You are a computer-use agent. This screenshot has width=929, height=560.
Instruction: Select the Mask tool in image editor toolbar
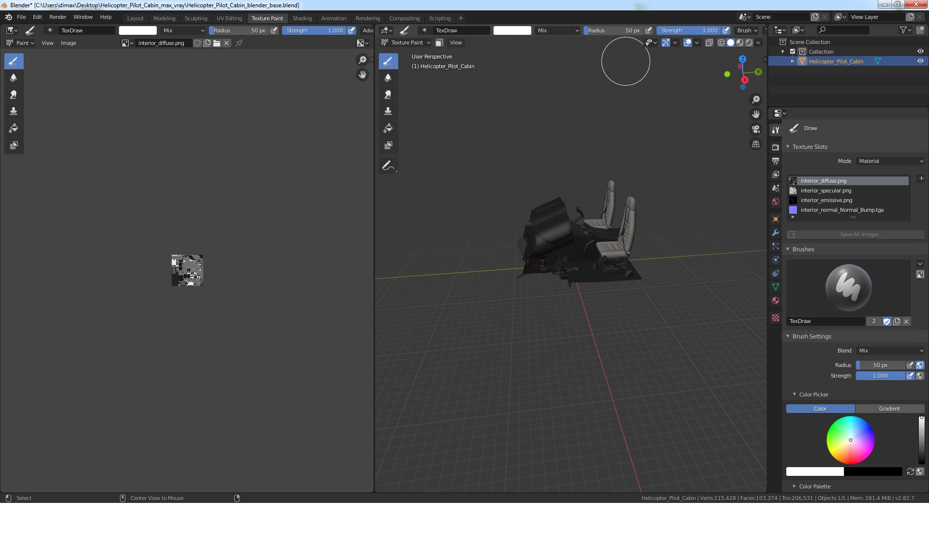pos(14,145)
